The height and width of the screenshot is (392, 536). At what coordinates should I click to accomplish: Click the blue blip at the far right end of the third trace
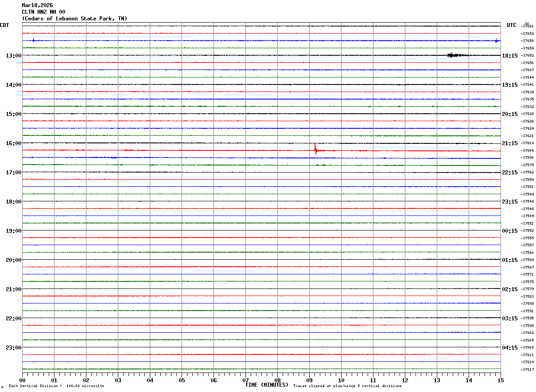(x=497, y=41)
